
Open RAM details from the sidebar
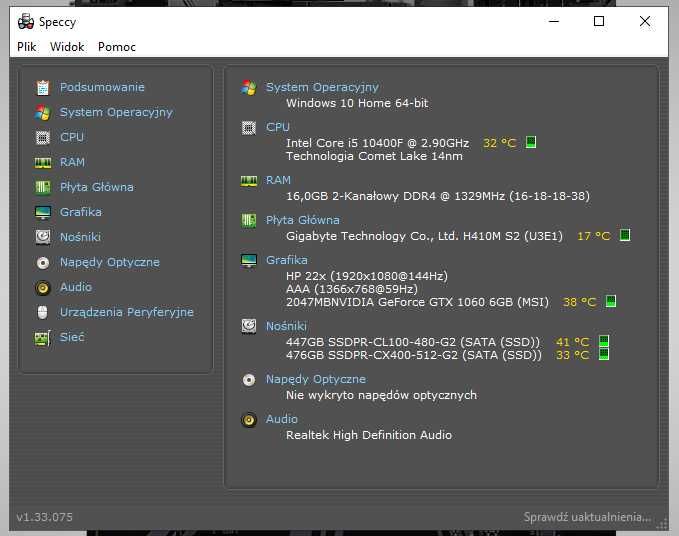[72, 162]
